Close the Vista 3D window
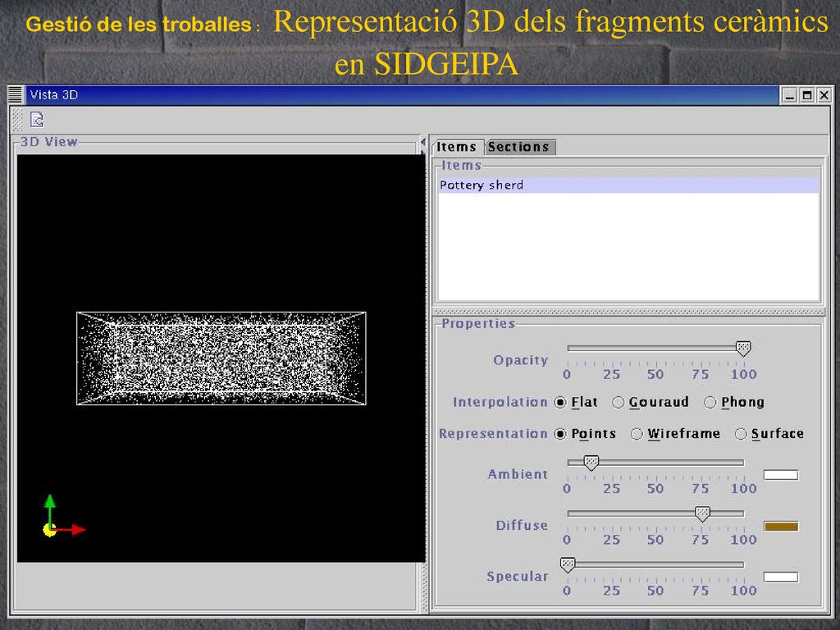 [824, 95]
